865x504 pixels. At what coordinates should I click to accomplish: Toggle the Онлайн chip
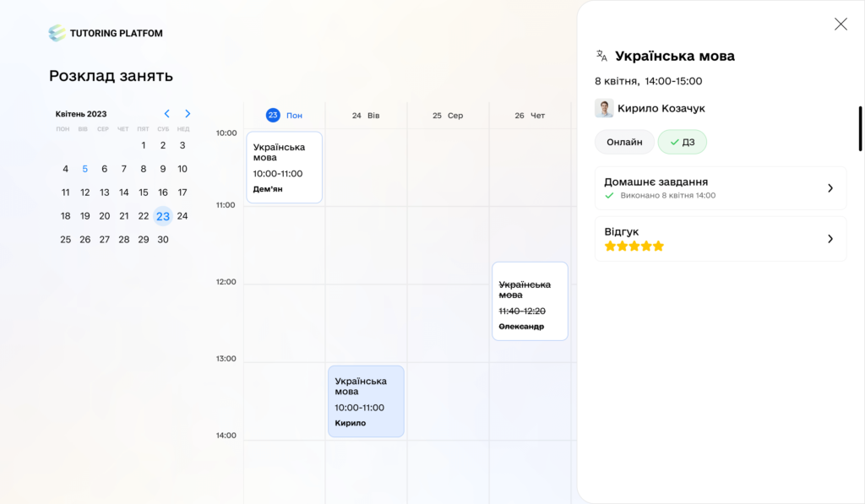(x=624, y=142)
